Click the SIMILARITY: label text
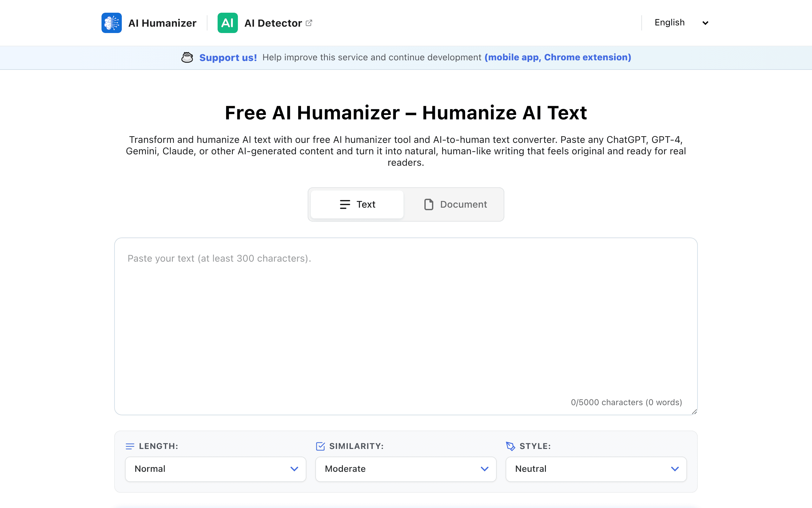The image size is (812, 508). pyautogui.click(x=356, y=446)
